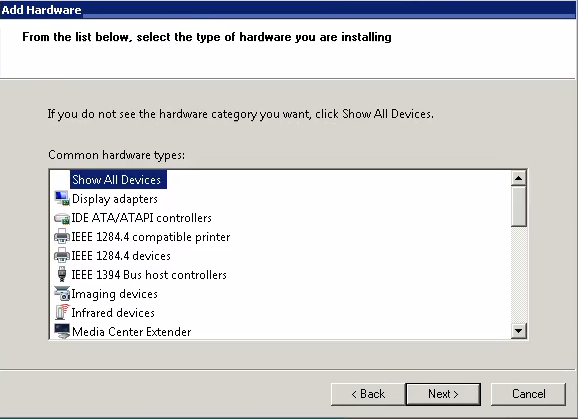This screenshot has width=578, height=419.
Task: Click the Imaging devices camera icon
Action: tap(62, 293)
